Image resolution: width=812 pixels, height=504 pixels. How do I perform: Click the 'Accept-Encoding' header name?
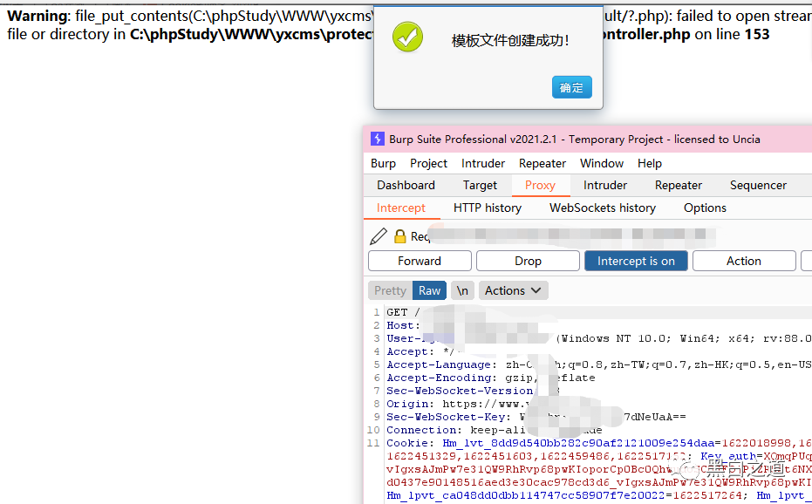(x=441, y=378)
